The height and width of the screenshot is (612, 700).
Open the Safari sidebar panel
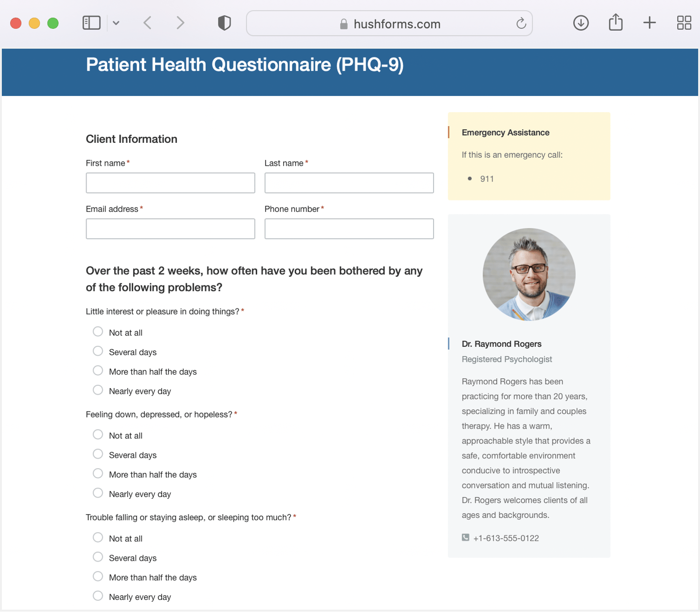pos(91,22)
